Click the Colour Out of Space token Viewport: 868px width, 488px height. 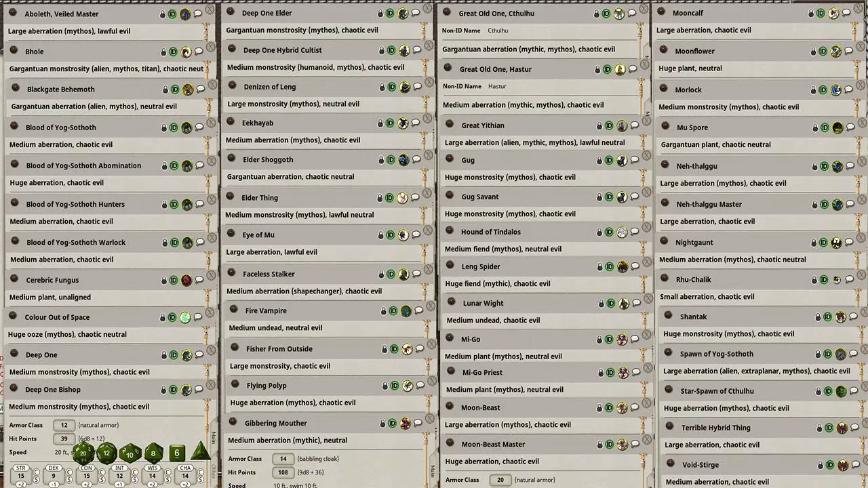185,318
